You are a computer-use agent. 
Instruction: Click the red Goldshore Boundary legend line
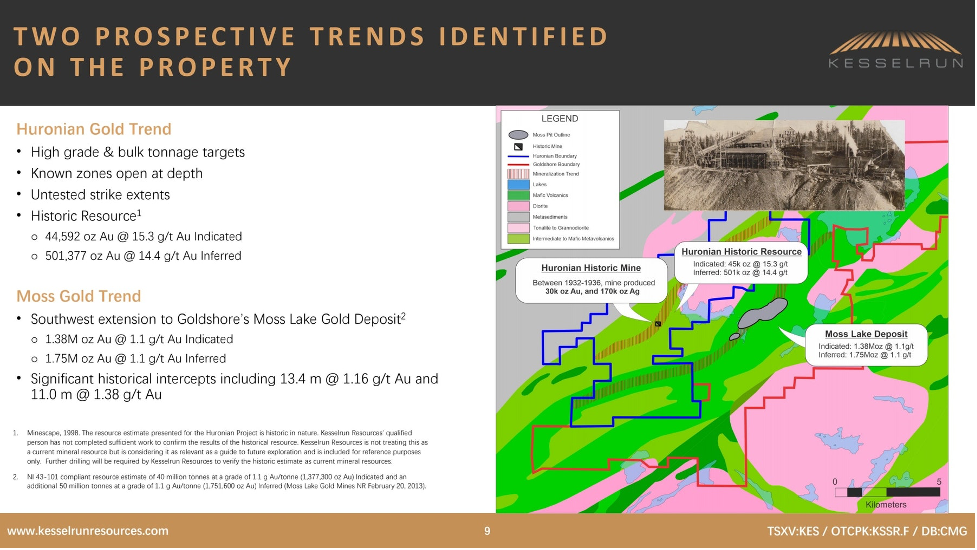(518, 164)
